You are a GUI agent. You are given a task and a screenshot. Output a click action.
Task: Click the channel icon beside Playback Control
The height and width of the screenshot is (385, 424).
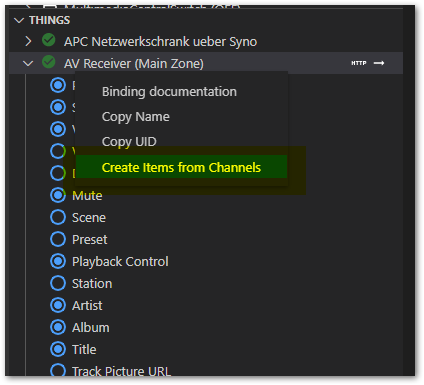coord(58,261)
